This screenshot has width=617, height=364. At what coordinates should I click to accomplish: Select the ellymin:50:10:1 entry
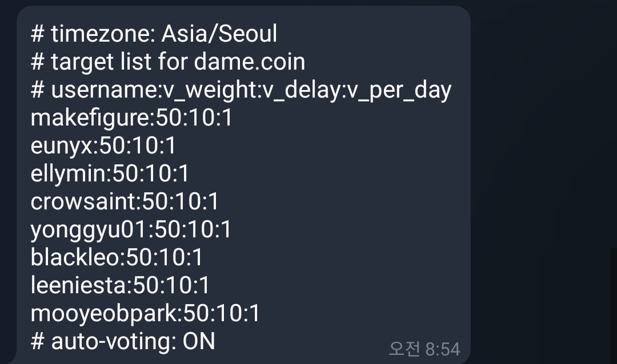click(110, 174)
